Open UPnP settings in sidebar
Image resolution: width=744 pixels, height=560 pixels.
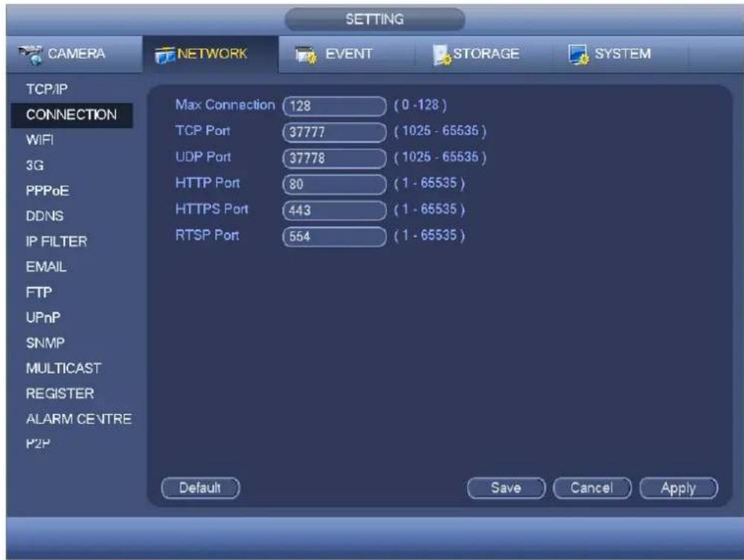(x=43, y=318)
